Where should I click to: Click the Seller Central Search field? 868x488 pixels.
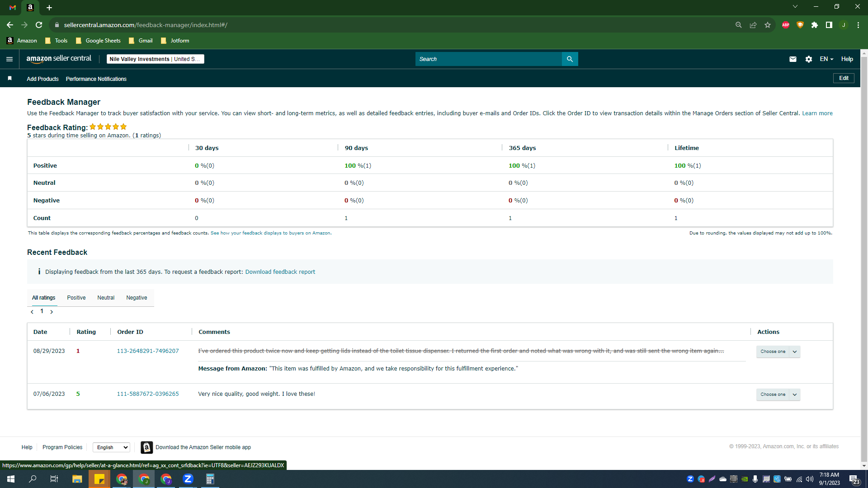pyautogui.click(x=488, y=59)
